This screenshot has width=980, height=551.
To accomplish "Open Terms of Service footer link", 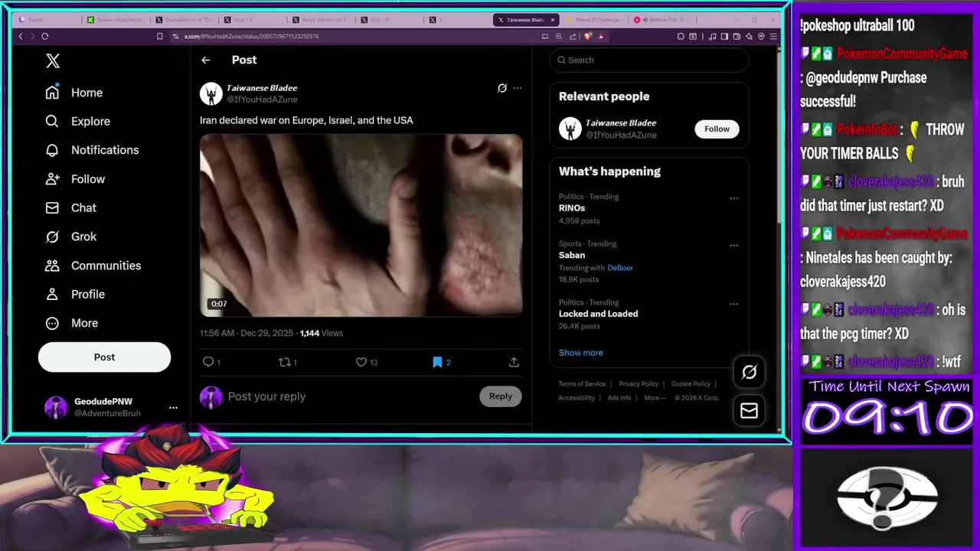I will (x=582, y=384).
